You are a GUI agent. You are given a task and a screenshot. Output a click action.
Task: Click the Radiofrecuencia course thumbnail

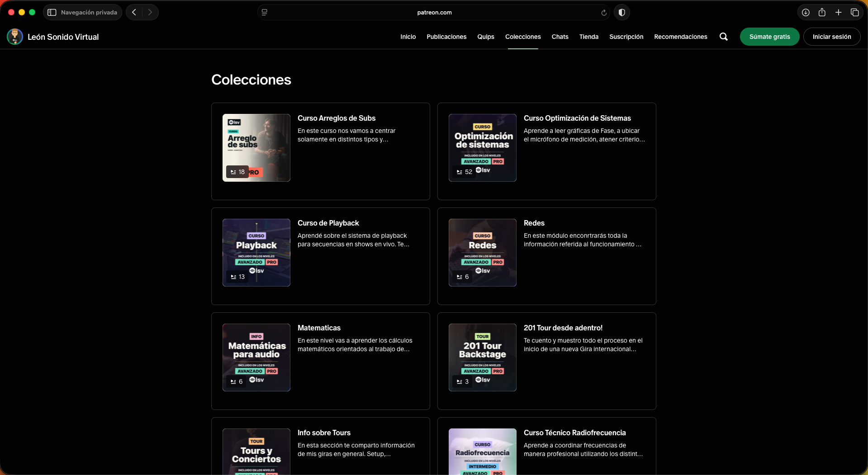483,451
